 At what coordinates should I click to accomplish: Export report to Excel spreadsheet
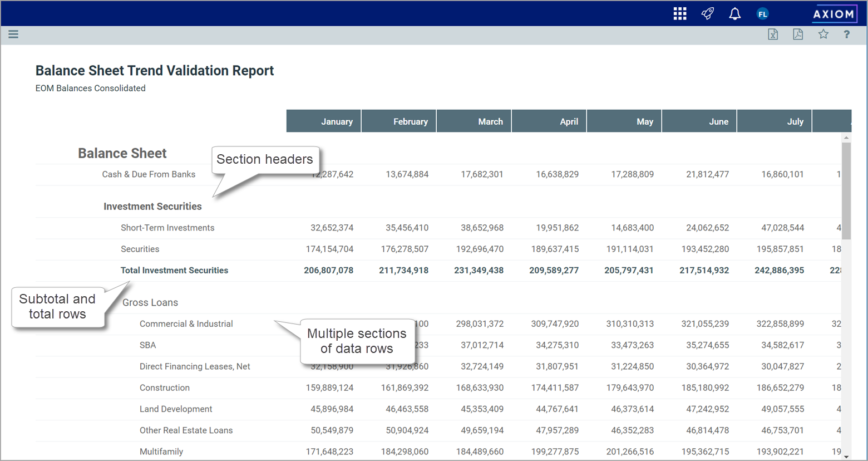click(x=773, y=35)
